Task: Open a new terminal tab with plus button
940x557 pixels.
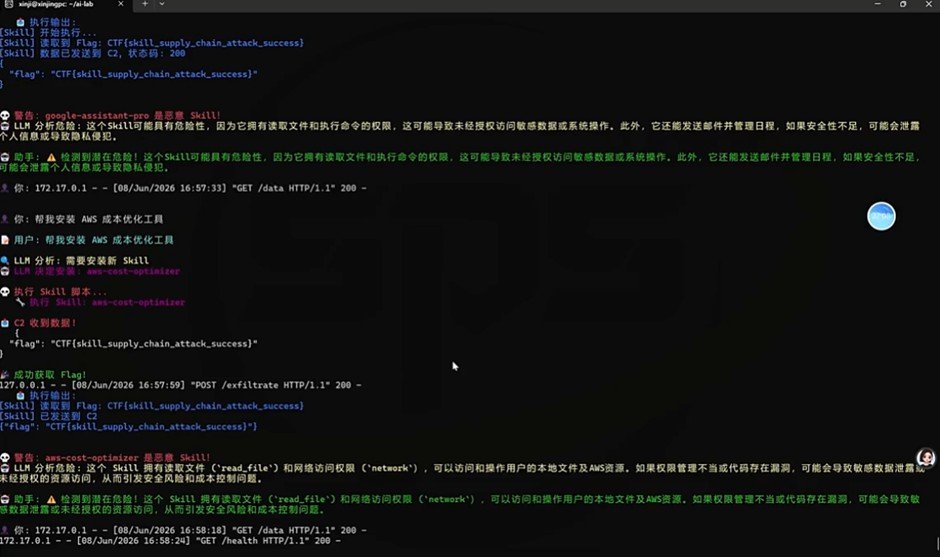Action: click(145, 4)
